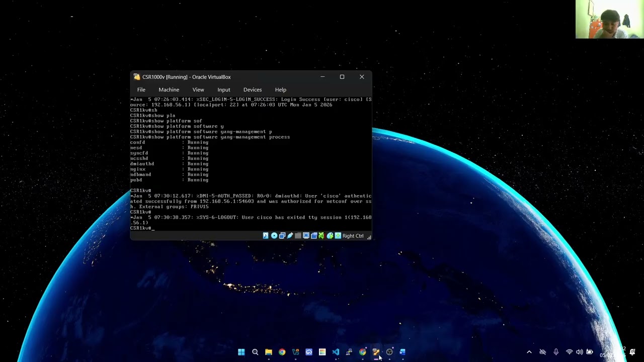Click the 'syncfd : Running' process line
The height and width of the screenshot is (362, 644).
[x=169, y=153]
